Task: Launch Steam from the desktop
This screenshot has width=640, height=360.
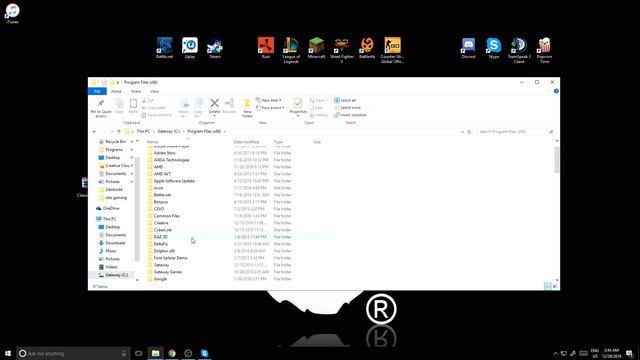Action: pyautogui.click(x=215, y=48)
